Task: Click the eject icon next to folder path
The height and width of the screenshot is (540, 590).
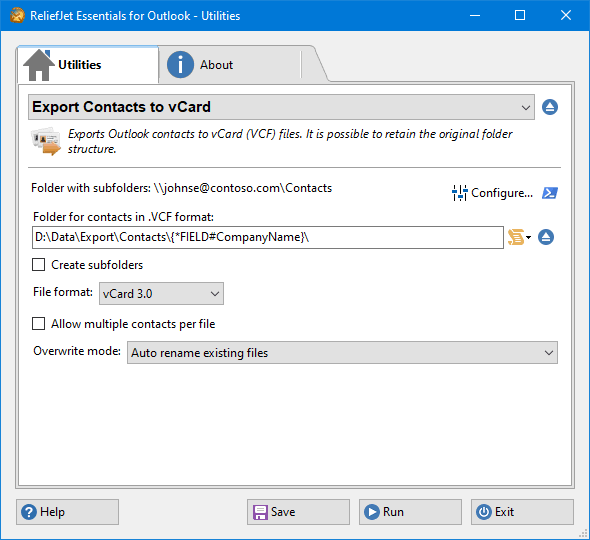Action: coord(546,237)
